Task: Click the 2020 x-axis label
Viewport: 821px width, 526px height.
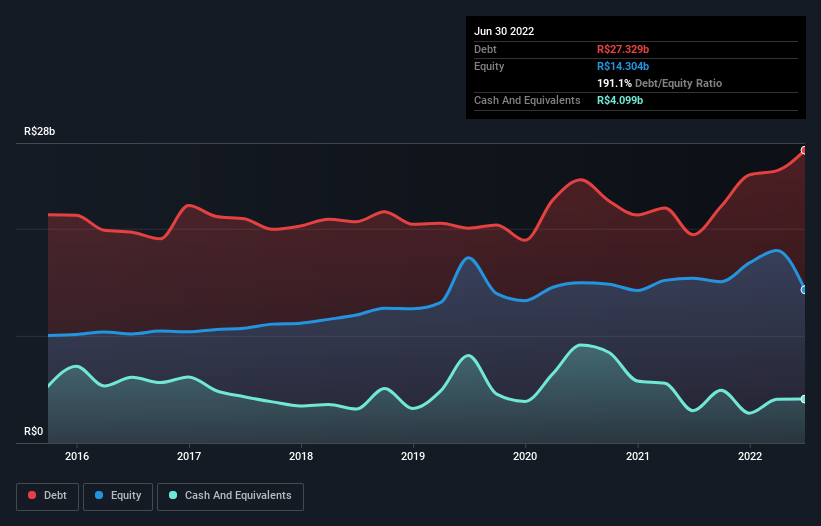Action: point(525,456)
